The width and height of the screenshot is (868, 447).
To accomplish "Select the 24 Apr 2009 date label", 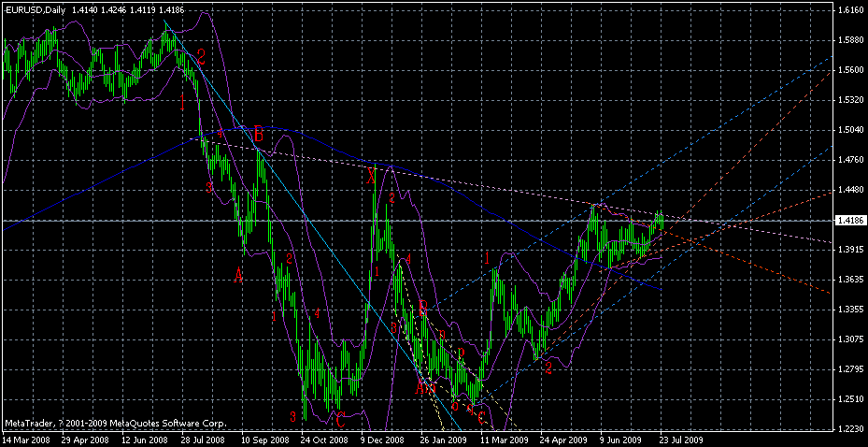I will coord(563,440).
